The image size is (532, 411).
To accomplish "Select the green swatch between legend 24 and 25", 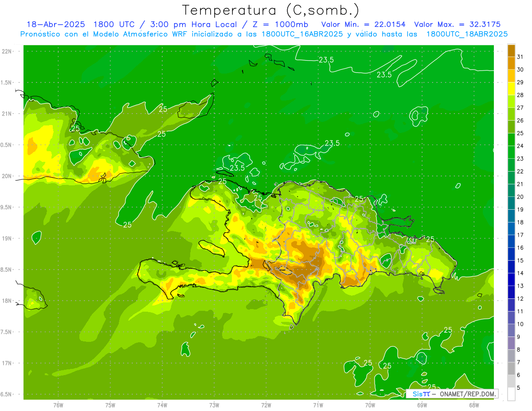I will pos(511,139).
